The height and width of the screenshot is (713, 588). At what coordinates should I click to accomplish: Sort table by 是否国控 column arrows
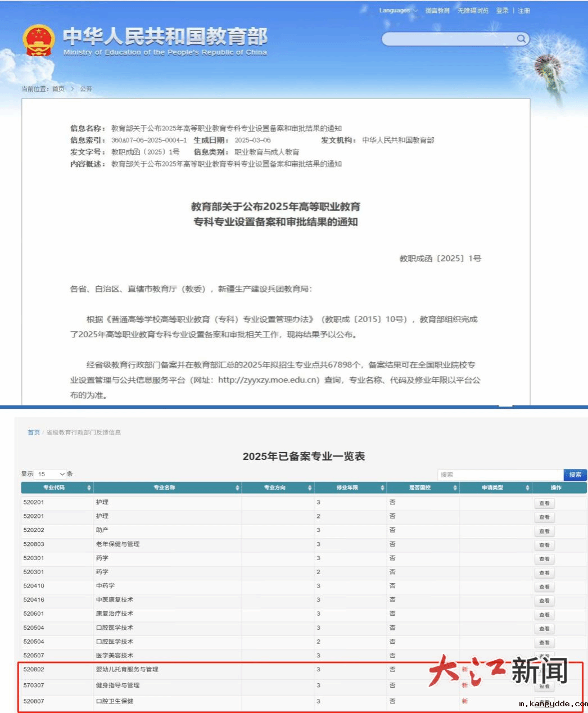point(455,488)
